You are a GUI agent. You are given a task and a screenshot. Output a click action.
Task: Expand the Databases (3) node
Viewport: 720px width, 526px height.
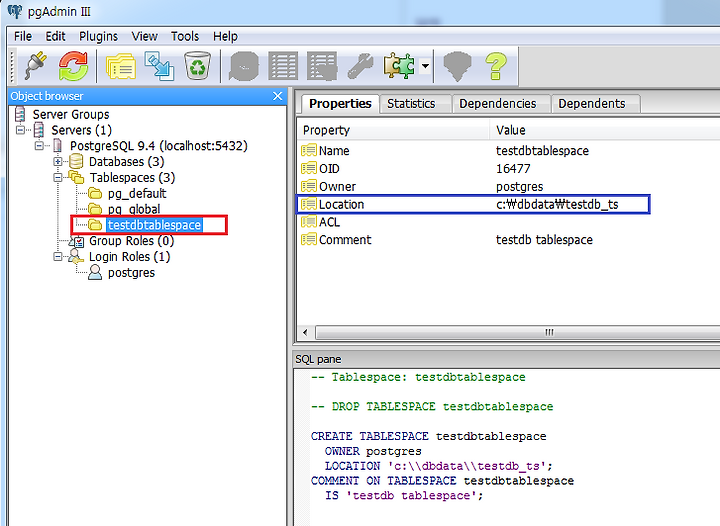pos(58,162)
